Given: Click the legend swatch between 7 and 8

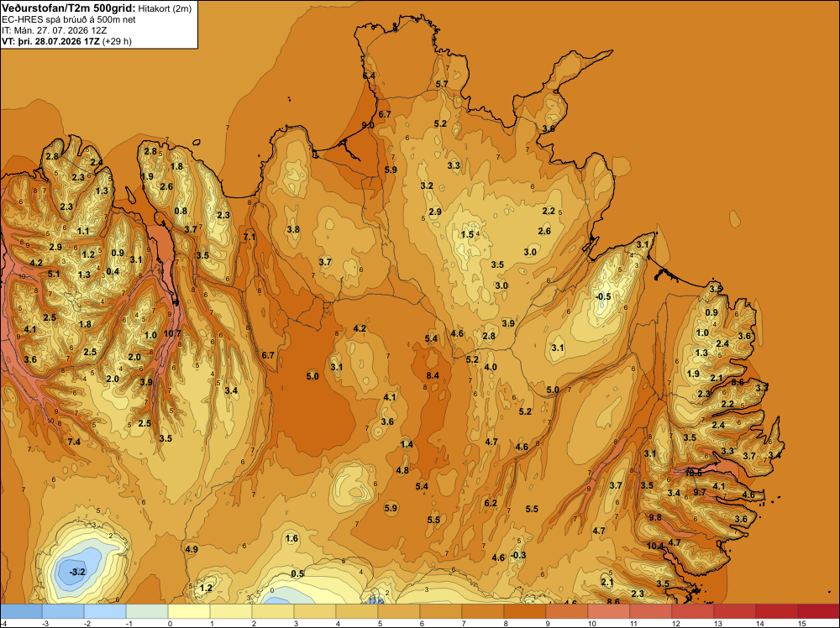Looking at the screenshot, I should (x=483, y=611).
